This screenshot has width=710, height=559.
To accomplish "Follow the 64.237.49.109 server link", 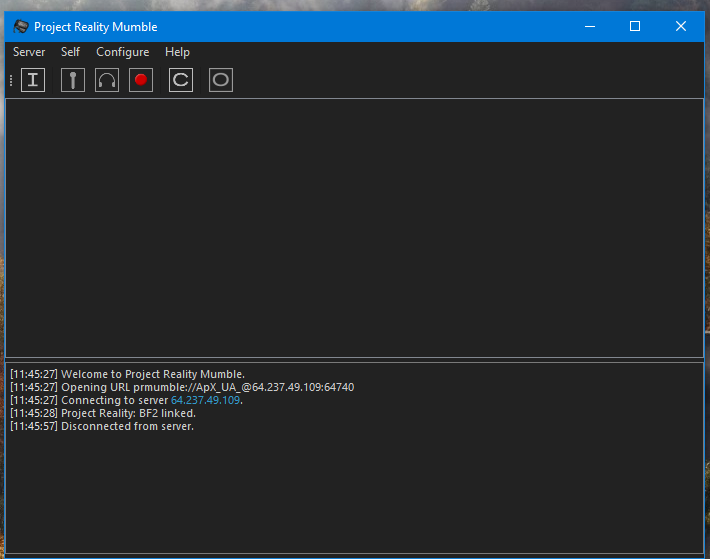I will pyautogui.click(x=205, y=401).
